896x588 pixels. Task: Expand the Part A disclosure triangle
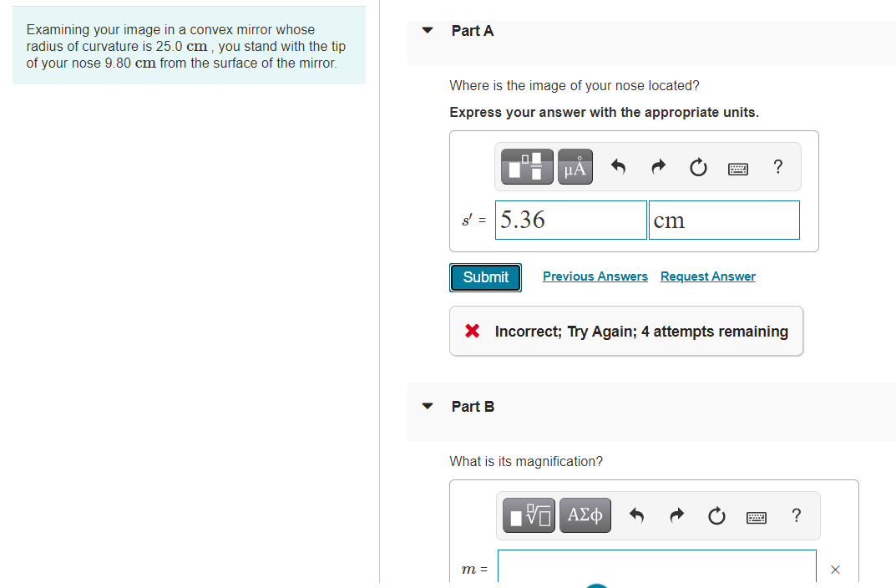[428, 30]
